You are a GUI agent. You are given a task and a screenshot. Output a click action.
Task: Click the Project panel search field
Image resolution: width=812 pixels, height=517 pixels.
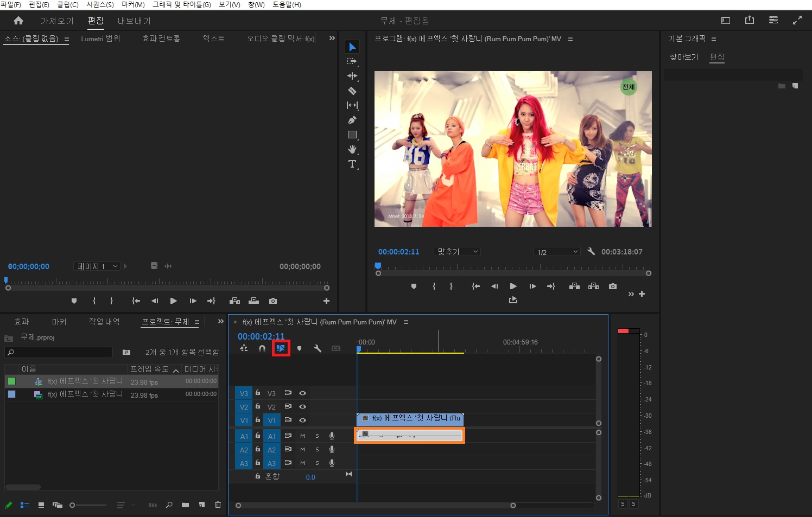[59, 353]
